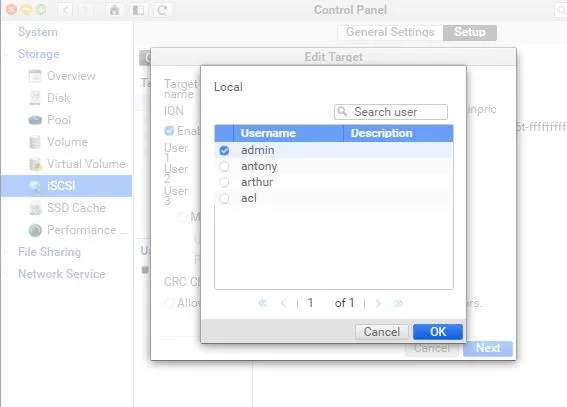Check the arthur user checkbox
Screen dimensions: 567x407
pyautogui.click(x=224, y=182)
